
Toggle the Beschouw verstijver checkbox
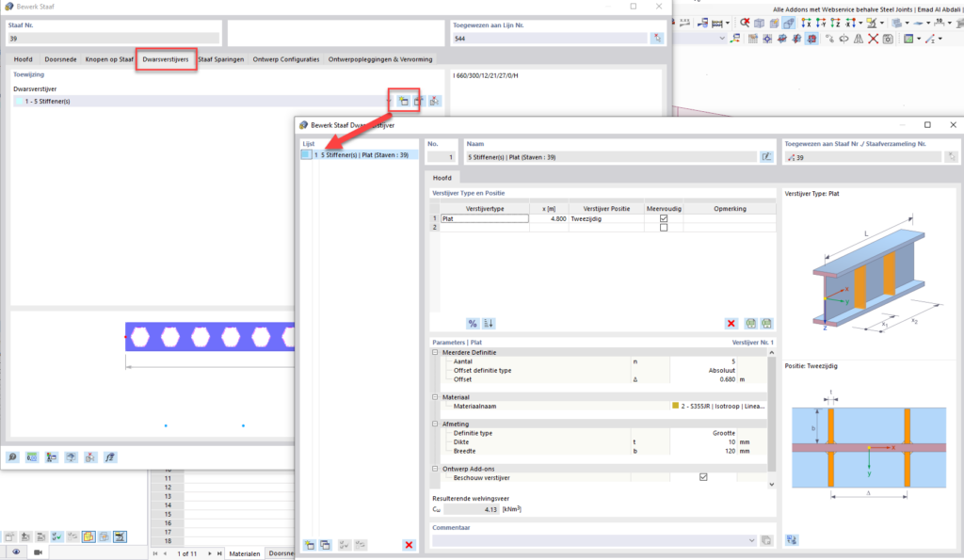click(703, 477)
